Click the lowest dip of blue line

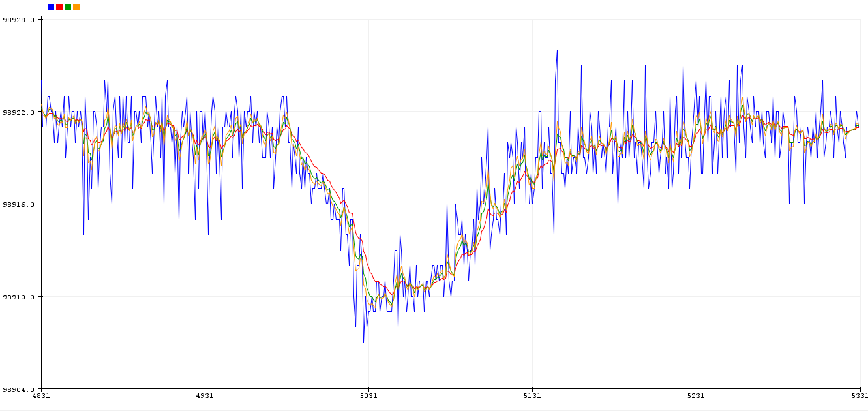[x=363, y=342]
